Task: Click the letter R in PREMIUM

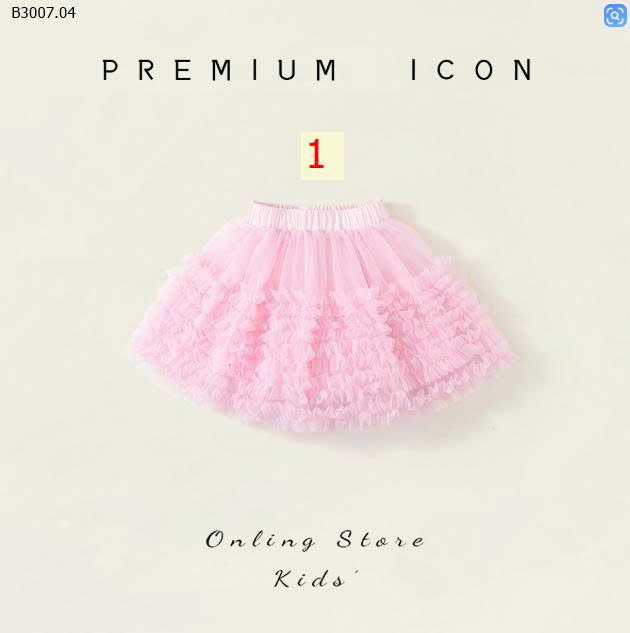Action: pyautogui.click(x=147, y=70)
